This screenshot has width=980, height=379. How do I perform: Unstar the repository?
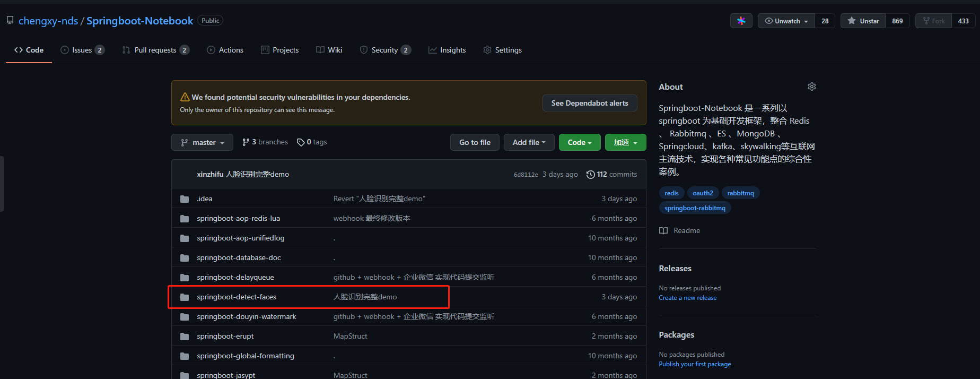[863, 21]
